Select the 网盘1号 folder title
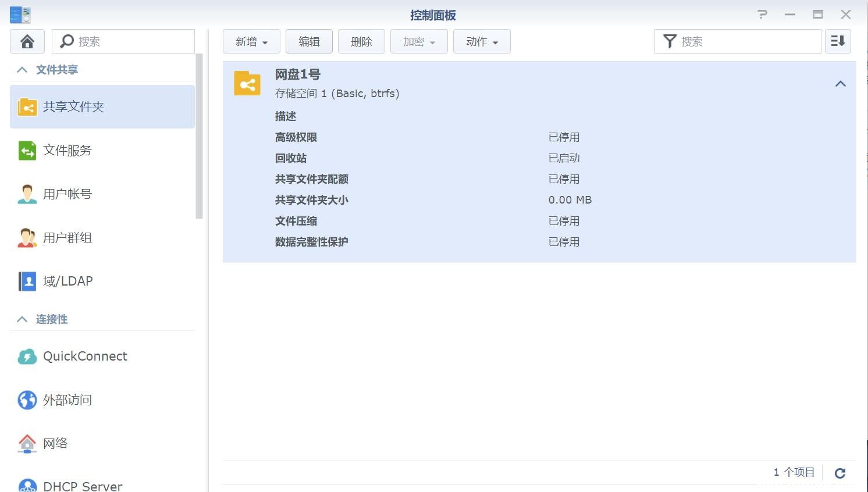868x492 pixels. [x=297, y=74]
